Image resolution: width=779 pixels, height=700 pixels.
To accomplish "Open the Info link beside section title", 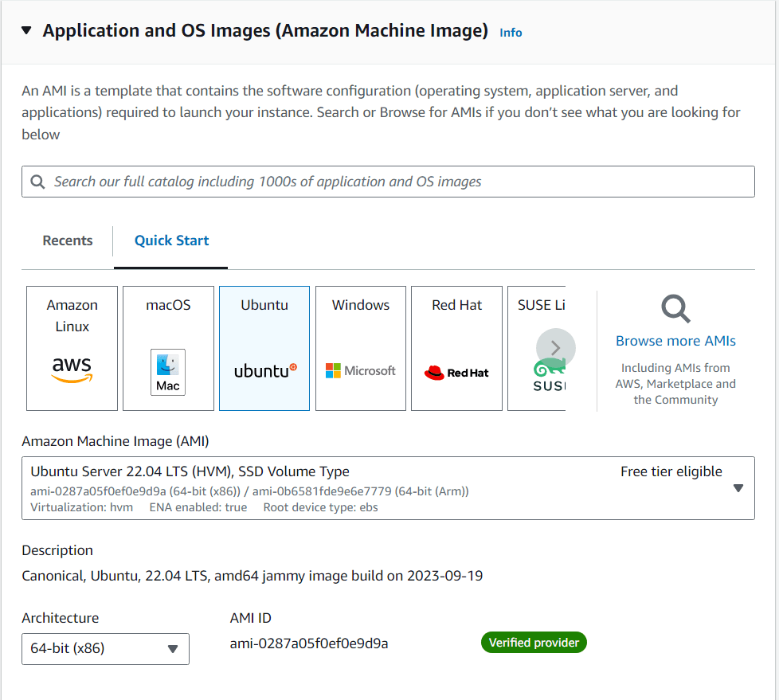I will point(511,33).
